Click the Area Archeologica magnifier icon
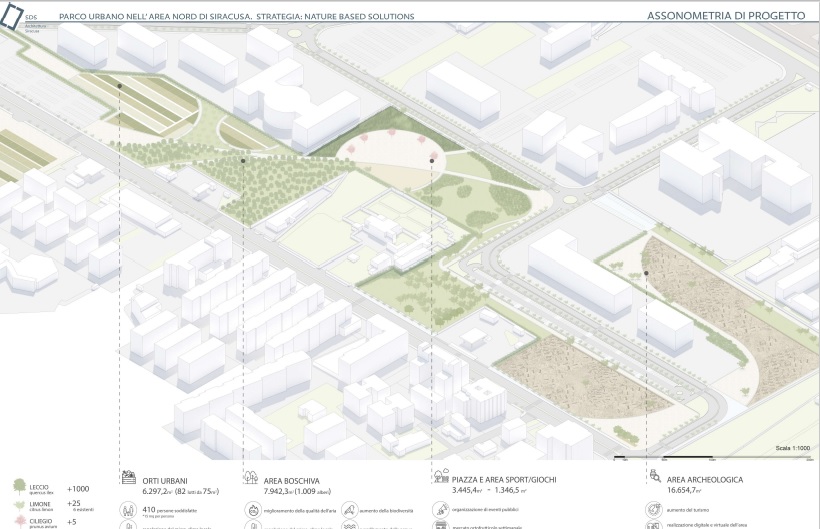820x529 pixels. [654, 478]
